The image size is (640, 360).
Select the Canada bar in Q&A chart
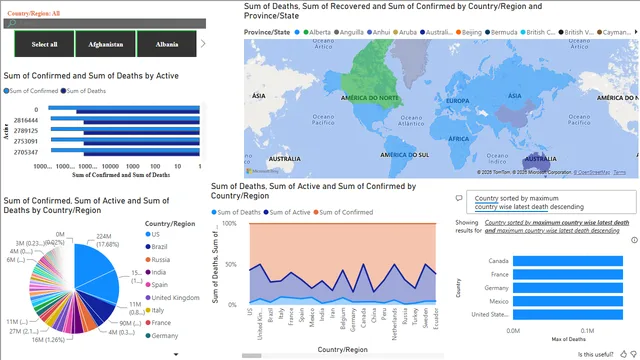click(x=568, y=261)
